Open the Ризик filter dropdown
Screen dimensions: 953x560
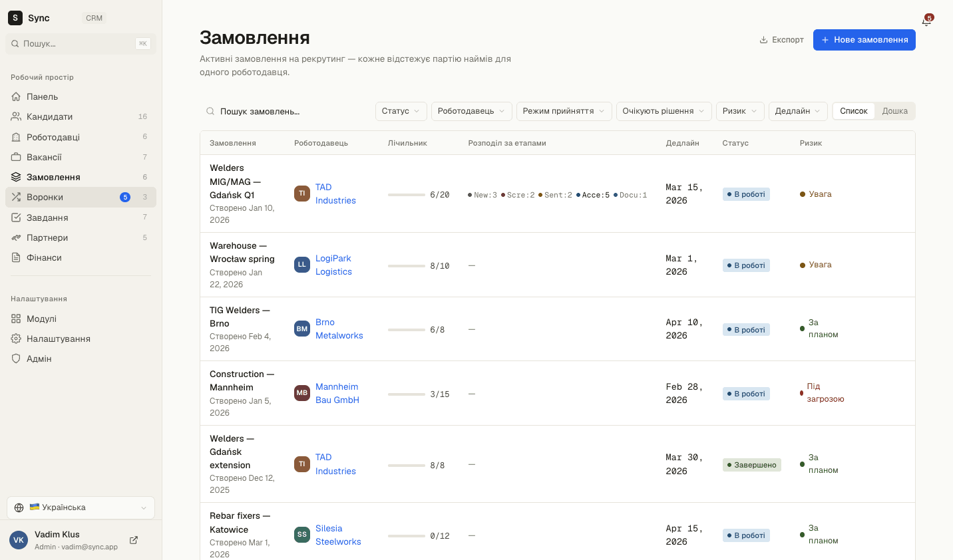[x=740, y=111]
